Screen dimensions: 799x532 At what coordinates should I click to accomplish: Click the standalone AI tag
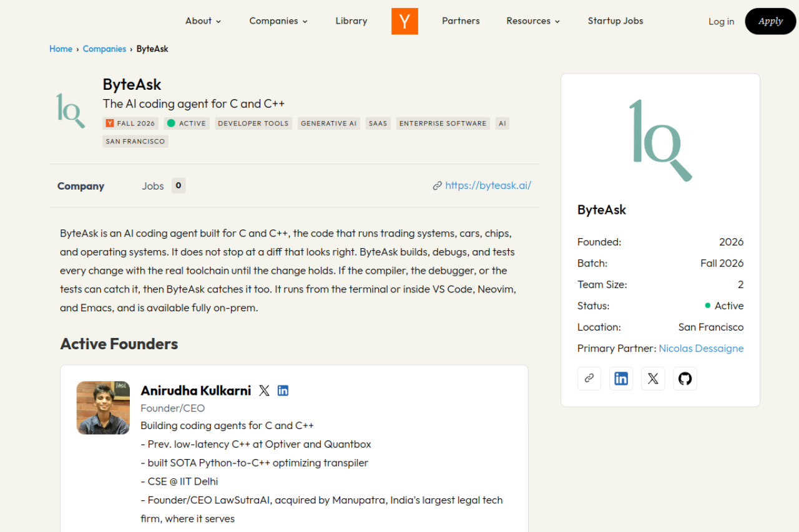(502, 123)
